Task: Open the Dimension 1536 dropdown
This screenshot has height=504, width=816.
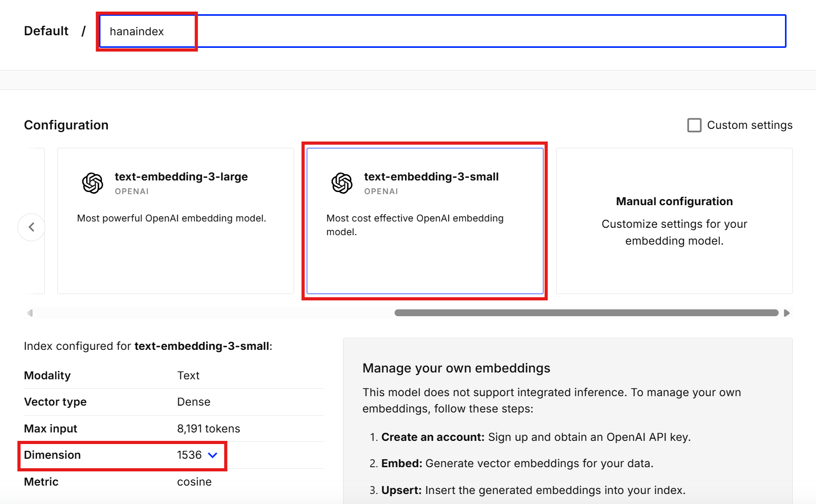Action: [197, 455]
